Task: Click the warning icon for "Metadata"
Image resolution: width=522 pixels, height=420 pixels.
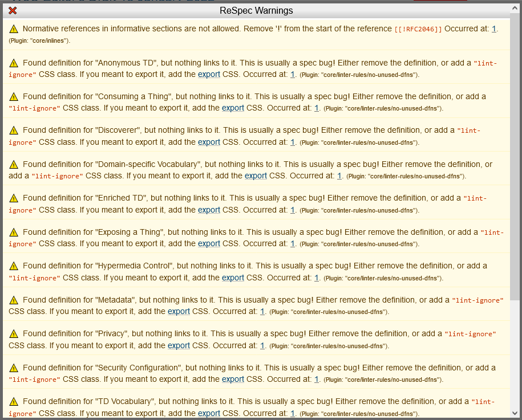Action: (14, 300)
